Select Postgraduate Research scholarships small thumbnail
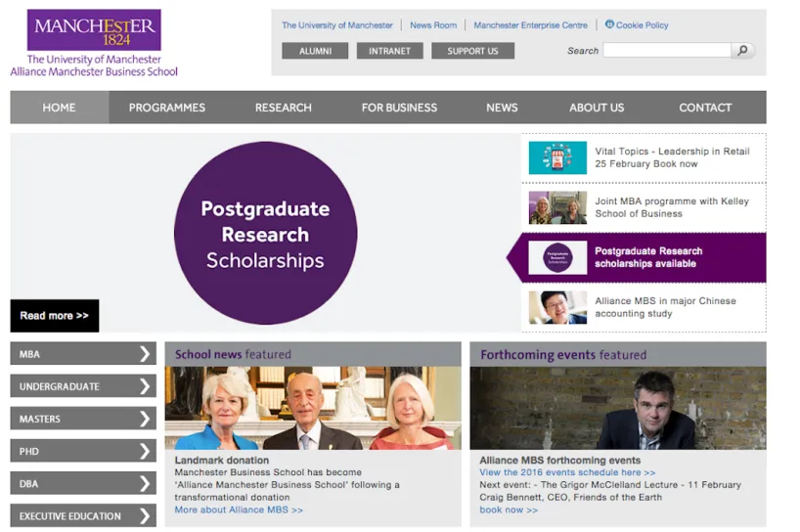This screenshot has width=800, height=532. click(557, 257)
